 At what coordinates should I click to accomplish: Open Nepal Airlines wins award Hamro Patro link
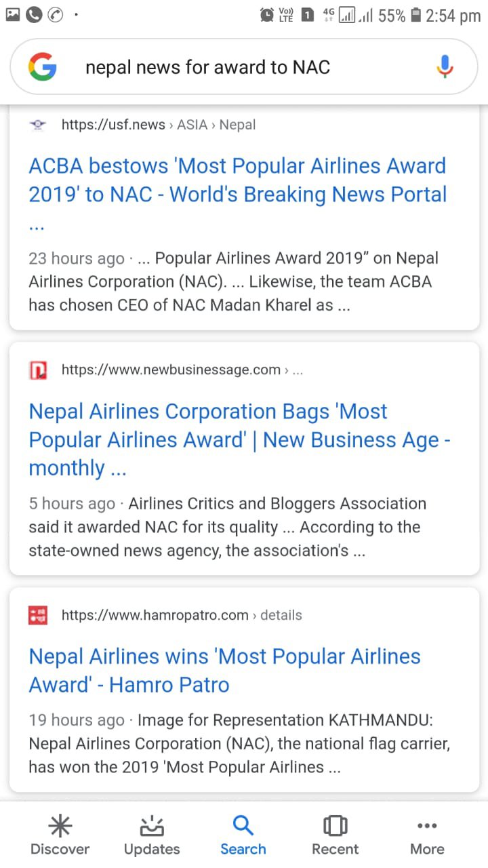tap(224, 671)
